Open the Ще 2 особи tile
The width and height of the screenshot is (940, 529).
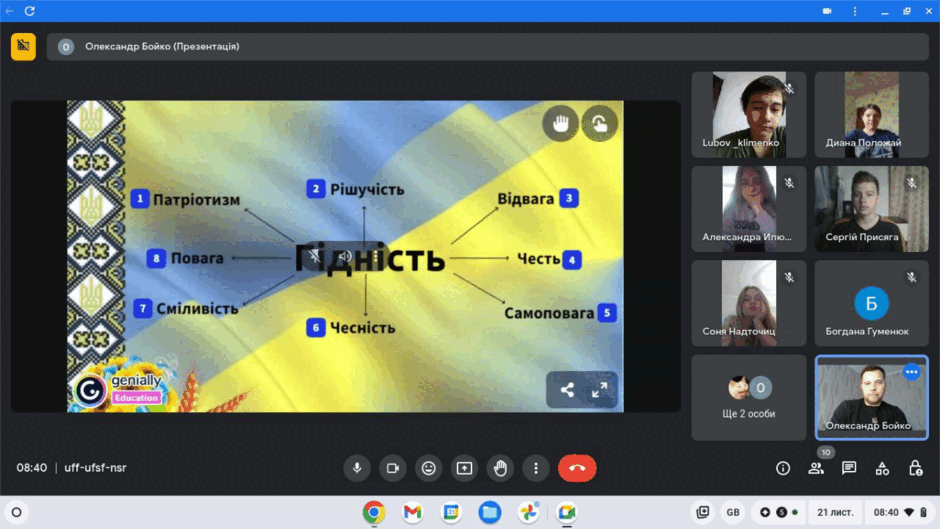point(749,397)
